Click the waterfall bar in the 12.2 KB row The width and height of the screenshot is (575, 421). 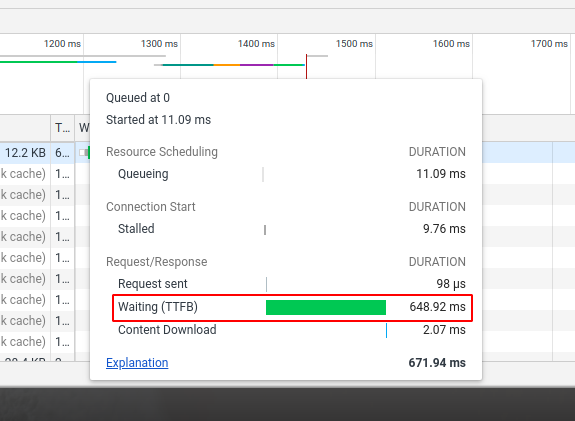tap(85, 152)
